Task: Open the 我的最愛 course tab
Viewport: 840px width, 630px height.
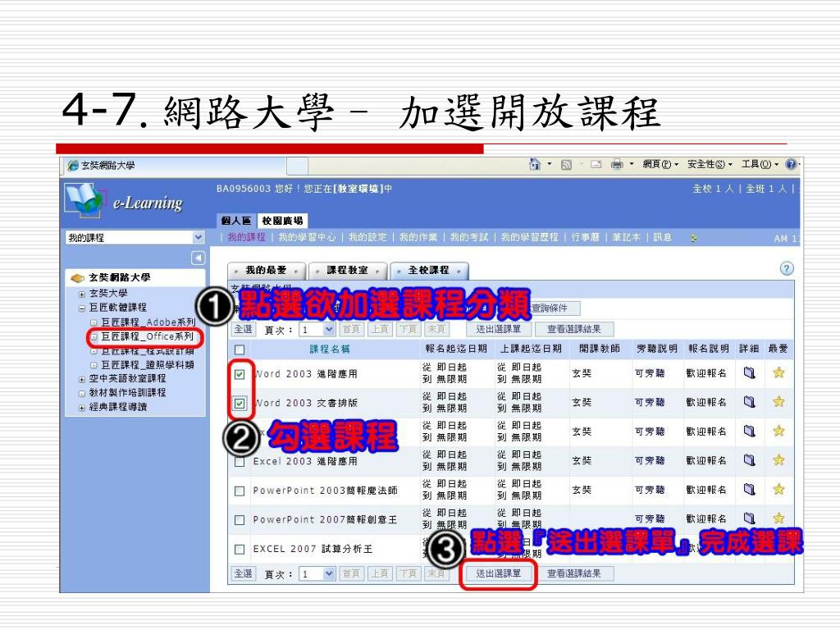Action: pyautogui.click(x=267, y=271)
